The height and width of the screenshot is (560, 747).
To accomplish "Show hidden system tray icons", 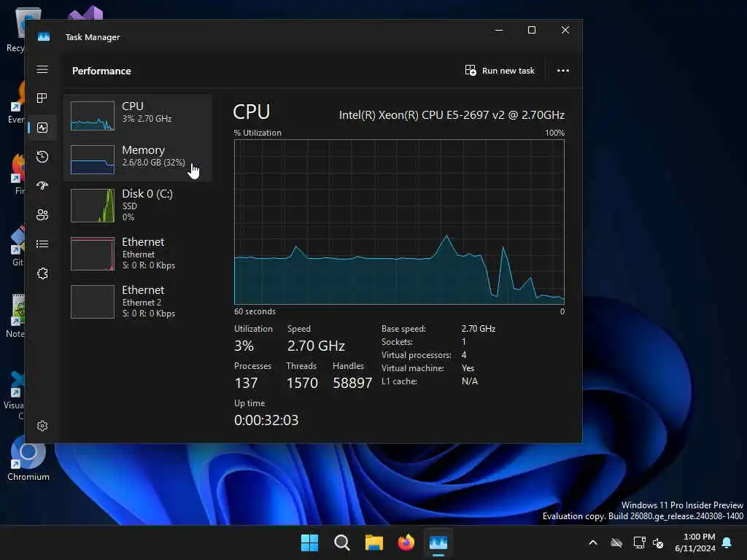I will pyautogui.click(x=593, y=542).
